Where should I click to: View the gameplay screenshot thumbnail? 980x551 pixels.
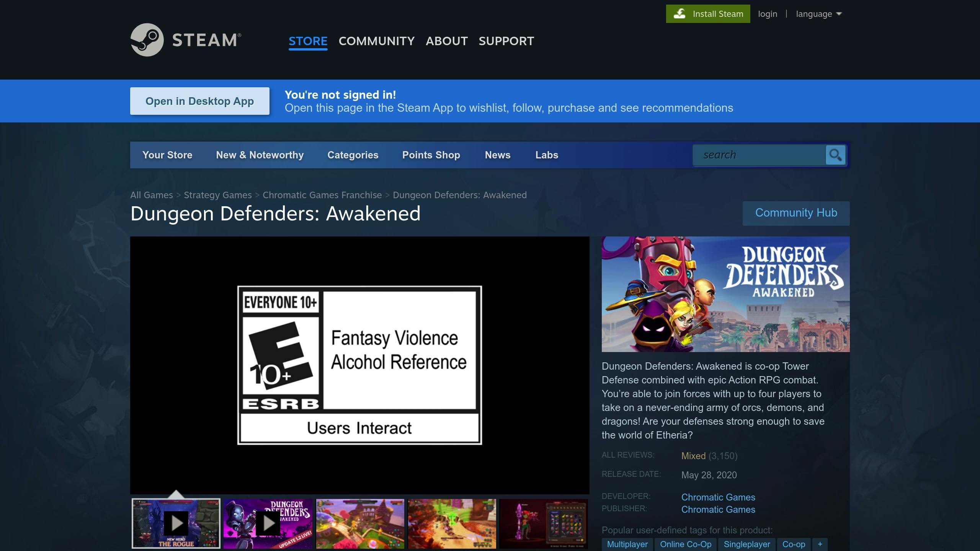coord(360,523)
